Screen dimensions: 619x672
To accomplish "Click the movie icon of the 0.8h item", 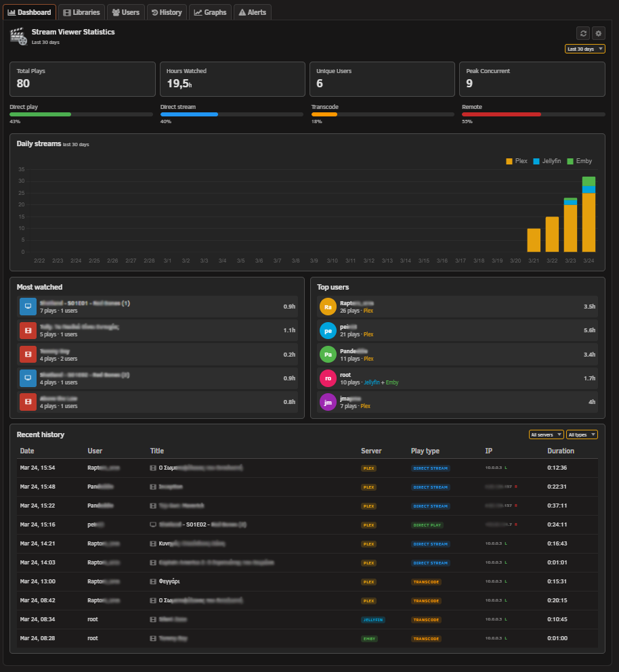I will [x=28, y=402].
